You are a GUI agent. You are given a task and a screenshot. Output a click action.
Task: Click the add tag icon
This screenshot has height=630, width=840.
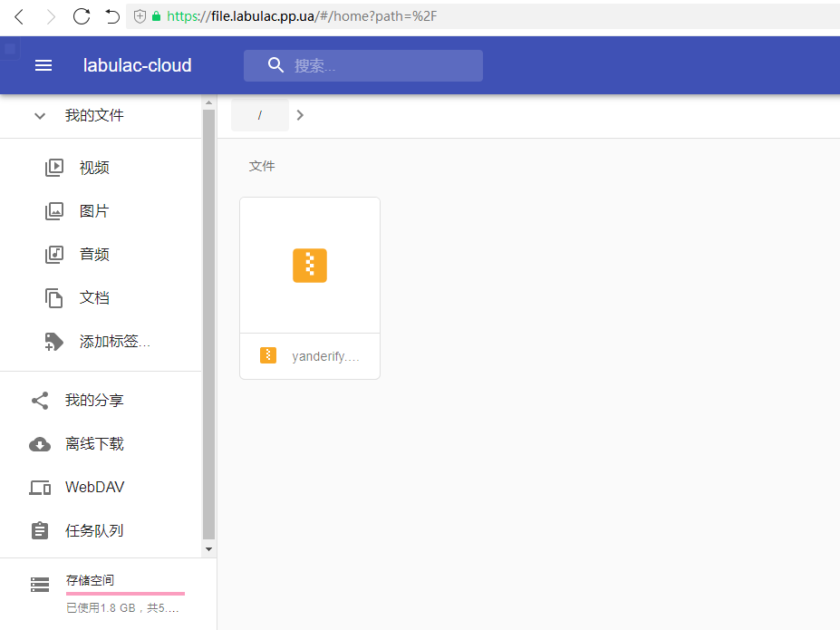(x=54, y=342)
